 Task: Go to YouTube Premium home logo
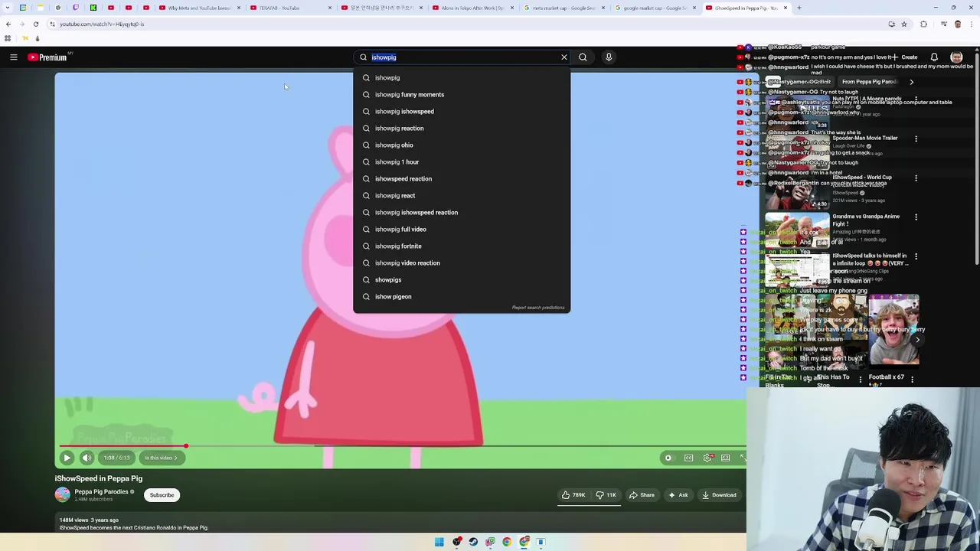pyautogui.click(x=47, y=57)
